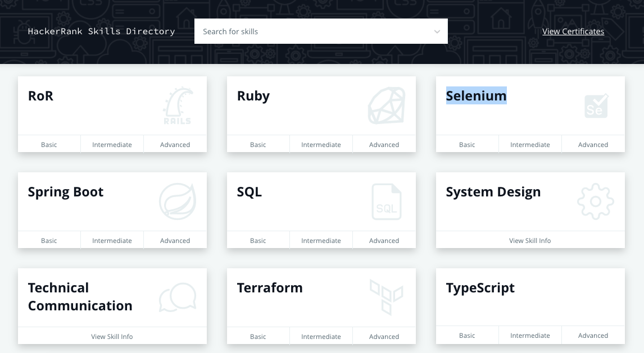Click the Terraform logo icon
The height and width of the screenshot is (353, 644).
[x=387, y=297]
